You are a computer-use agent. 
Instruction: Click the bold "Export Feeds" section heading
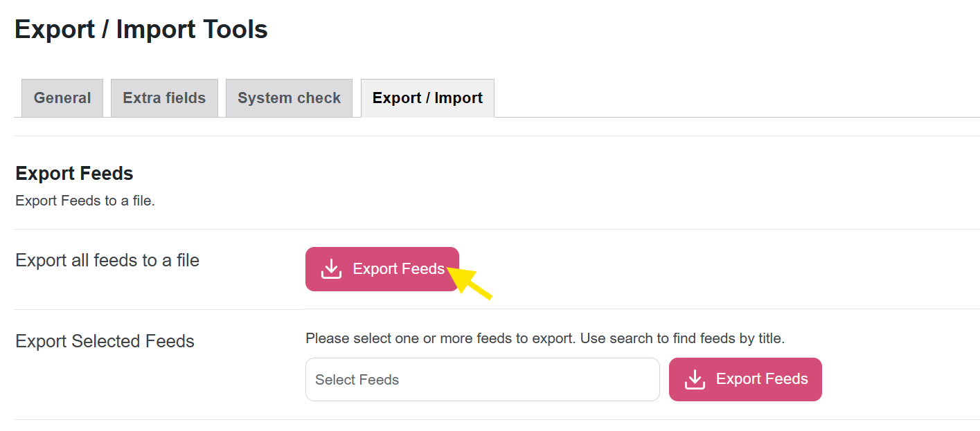coord(74,173)
